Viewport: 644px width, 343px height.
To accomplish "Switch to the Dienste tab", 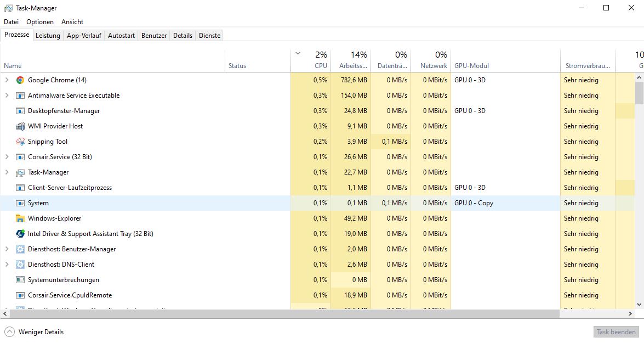I will (209, 35).
